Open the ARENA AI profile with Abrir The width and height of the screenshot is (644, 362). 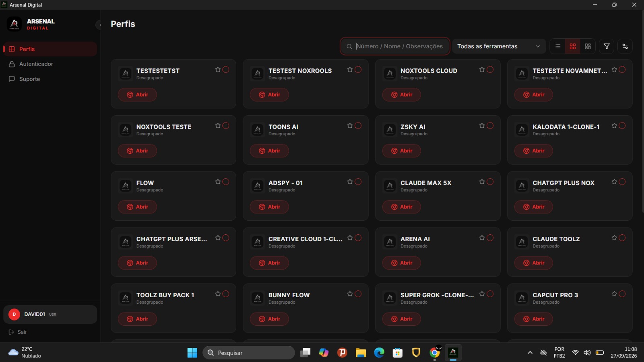click(x=402, y=263)
